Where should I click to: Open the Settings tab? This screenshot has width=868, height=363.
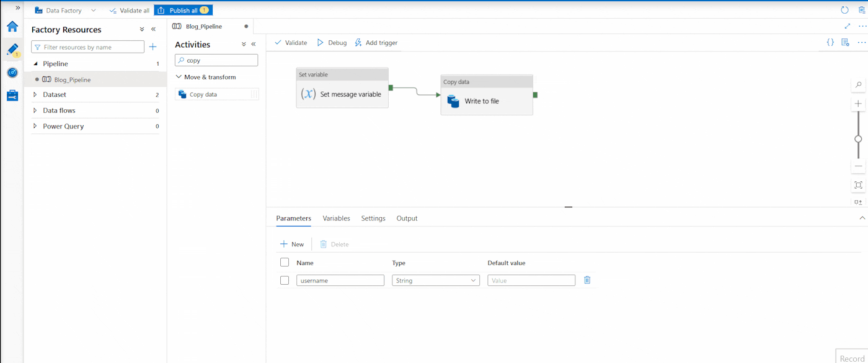click(x=373, y=218)
